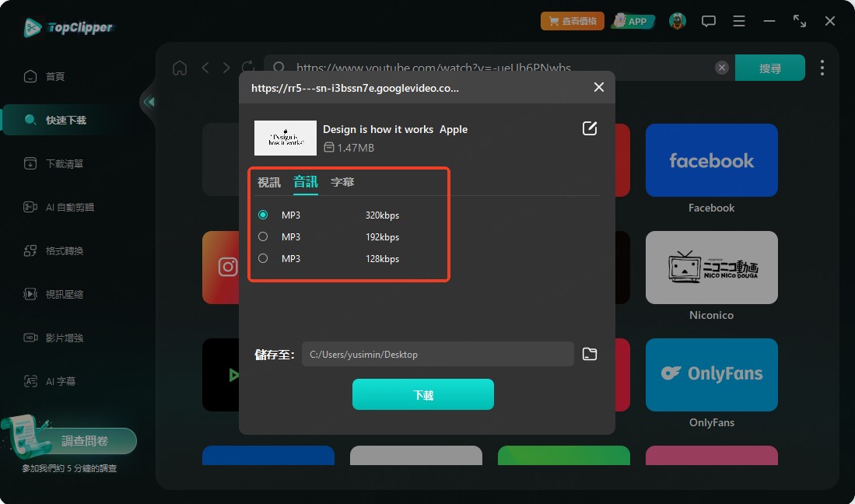855x504 pixels.
Task: Browse save folder via folder icon
Action: (590, 354)
